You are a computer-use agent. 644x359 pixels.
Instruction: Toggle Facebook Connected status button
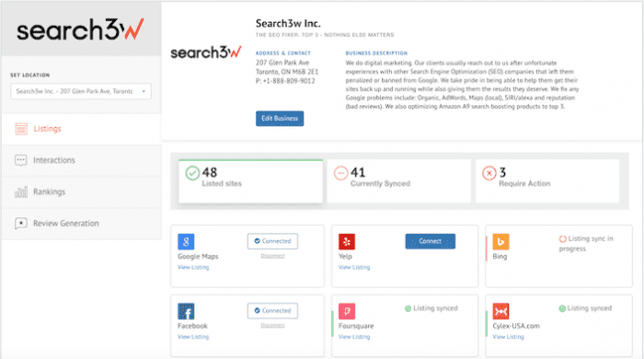272,310
